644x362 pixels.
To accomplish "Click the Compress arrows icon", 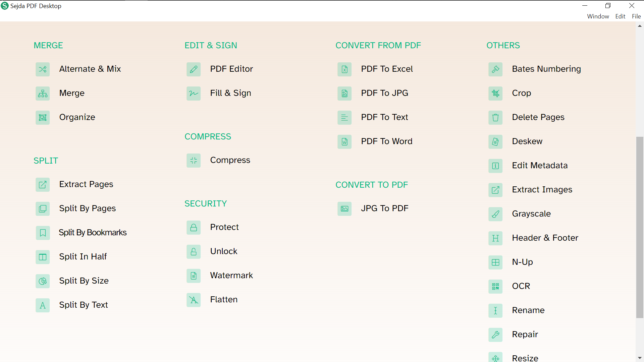I will tap(194, 161).
